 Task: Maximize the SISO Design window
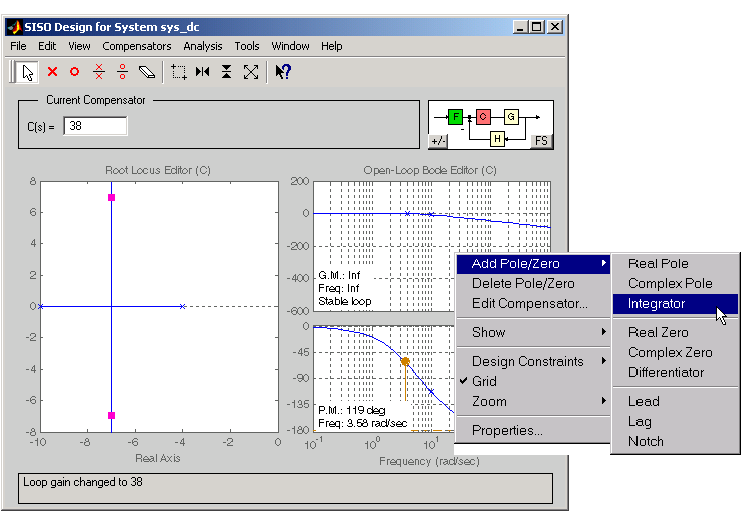[537, 27]
